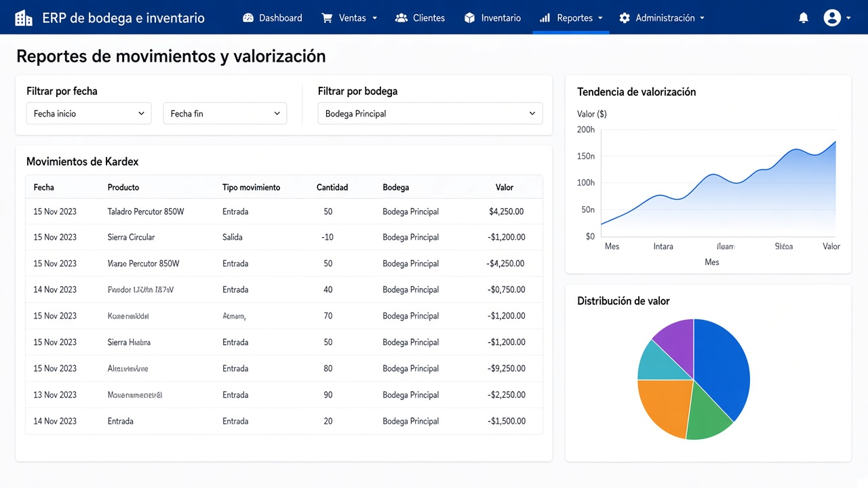Screen dimensions: 868x488
Task: Select product Taladro Percutor 850W
Action: (146, 211)
